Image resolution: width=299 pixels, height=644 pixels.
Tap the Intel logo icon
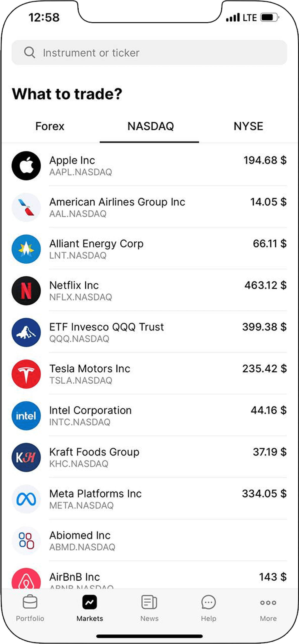click(26, 416)
